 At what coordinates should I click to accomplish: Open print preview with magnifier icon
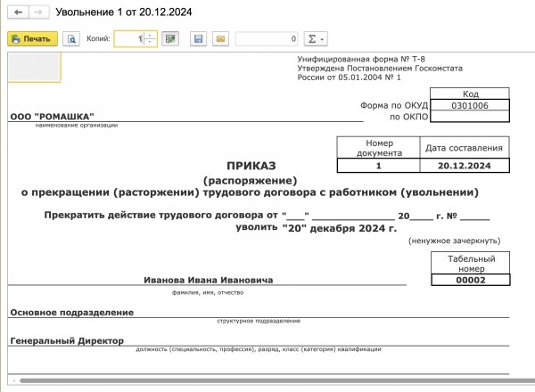(70, 39)
